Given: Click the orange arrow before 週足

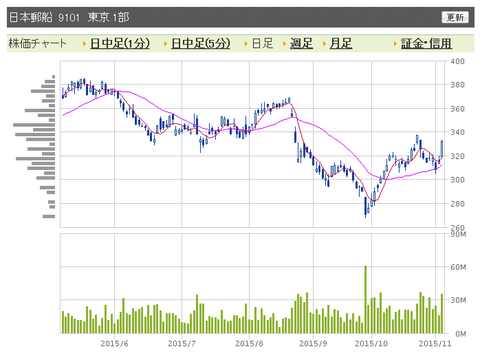Looking at the screenshot, I should (284, 44).
